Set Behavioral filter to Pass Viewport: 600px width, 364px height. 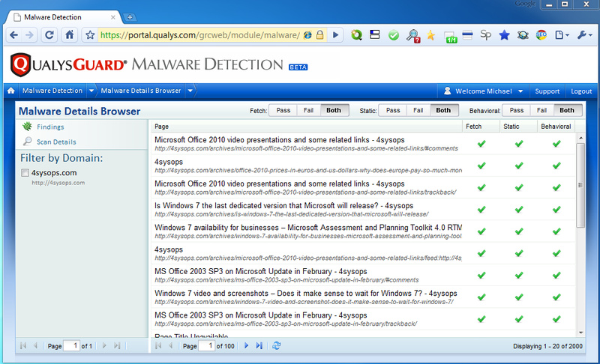pyautogui.click(x=517, y=110)
